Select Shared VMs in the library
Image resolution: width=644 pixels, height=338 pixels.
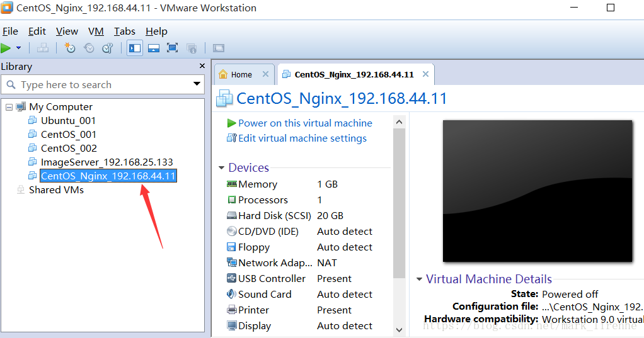pyautogui.click(x=56, y=190)
